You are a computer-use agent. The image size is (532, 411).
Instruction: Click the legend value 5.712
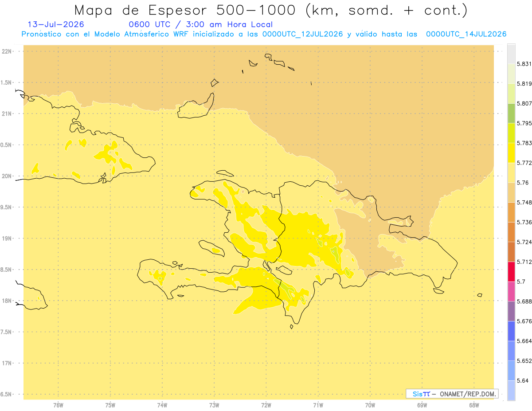click(x=524, y=262)
